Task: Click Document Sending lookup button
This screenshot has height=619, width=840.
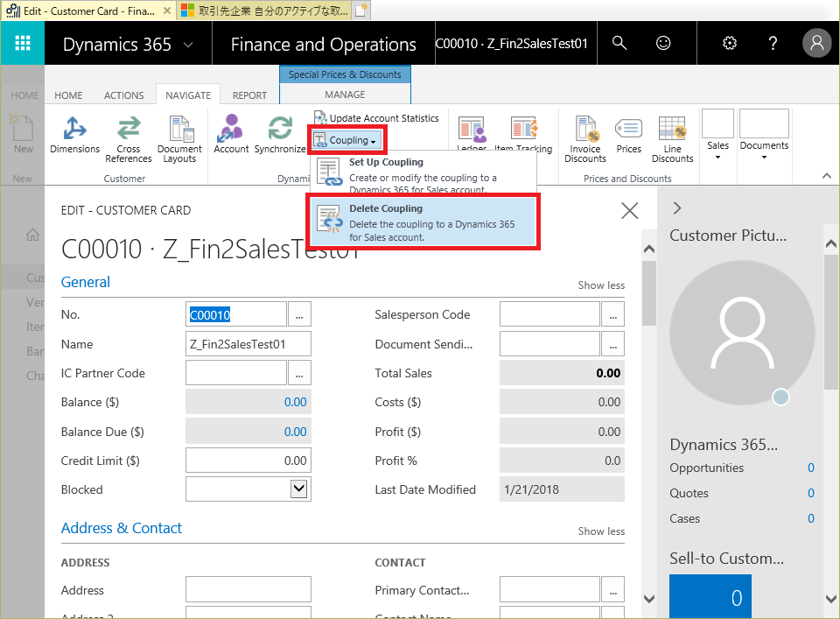Action: point(612,343)
